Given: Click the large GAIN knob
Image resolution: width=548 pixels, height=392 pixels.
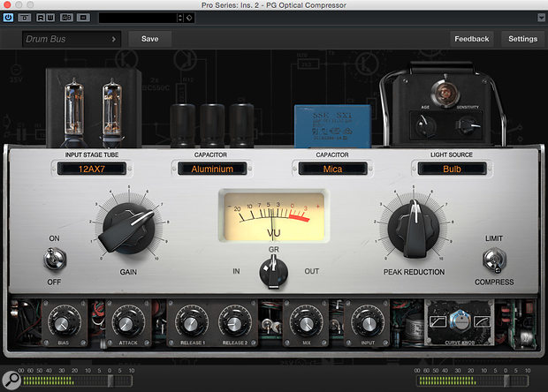Looking at the screenshot, I should point(128,228).
